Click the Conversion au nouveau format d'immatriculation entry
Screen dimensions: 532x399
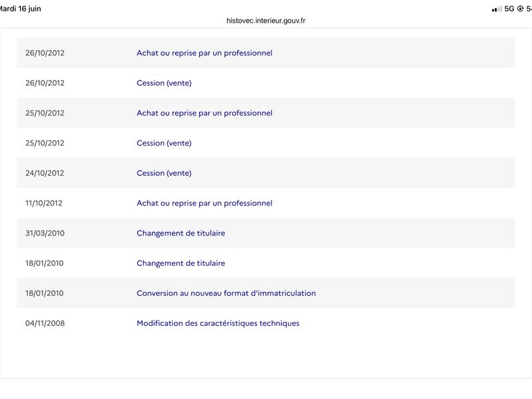(226, 293)
